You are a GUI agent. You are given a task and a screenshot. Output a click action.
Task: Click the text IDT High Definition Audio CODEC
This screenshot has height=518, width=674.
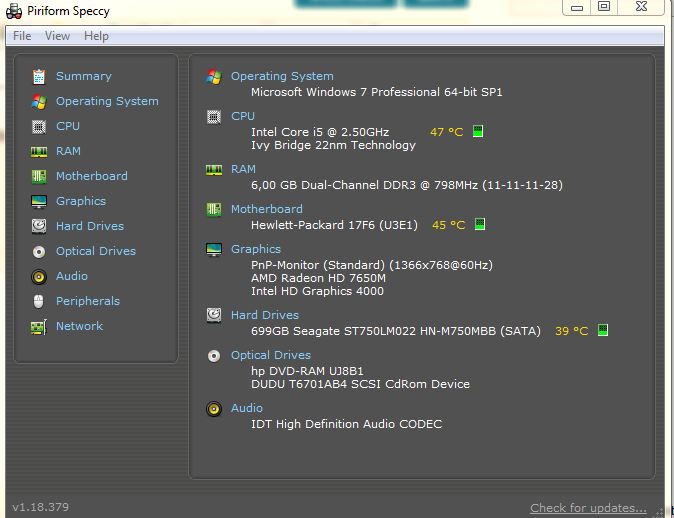tap(346, 424)
